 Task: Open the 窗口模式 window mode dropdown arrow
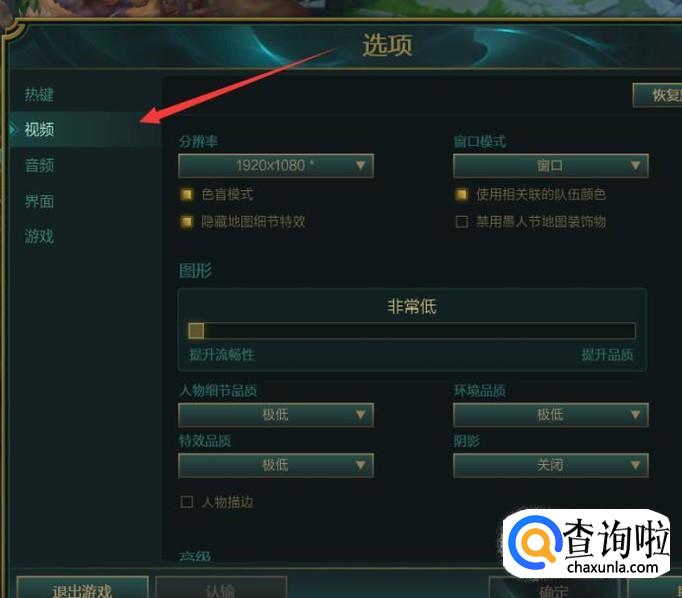[x=635, y=166]
